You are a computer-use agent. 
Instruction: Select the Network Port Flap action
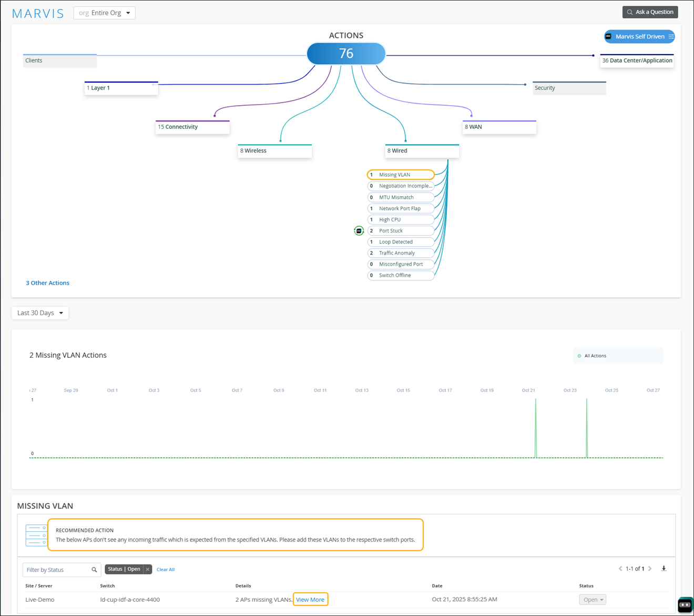coord(401,208)
